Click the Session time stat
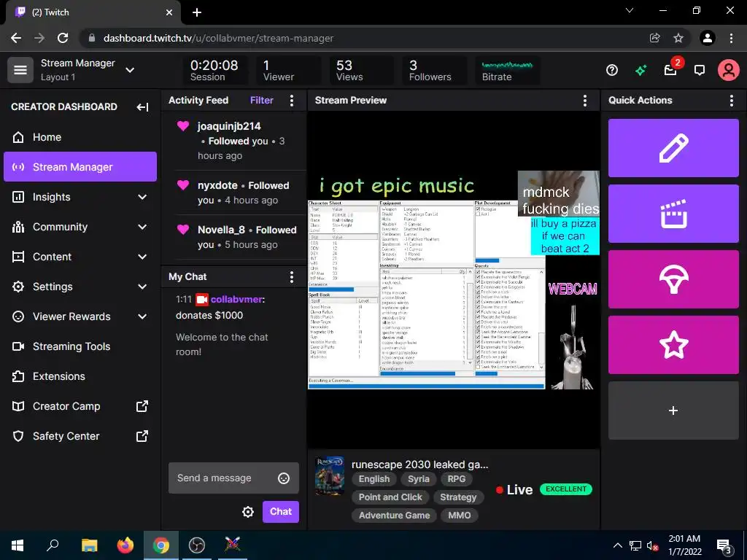The height and width of the screenshot is (560, 747). [215, 71]
